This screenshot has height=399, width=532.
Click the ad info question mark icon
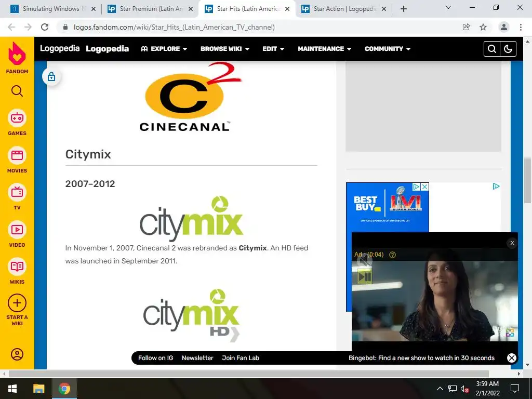(393, 255)
